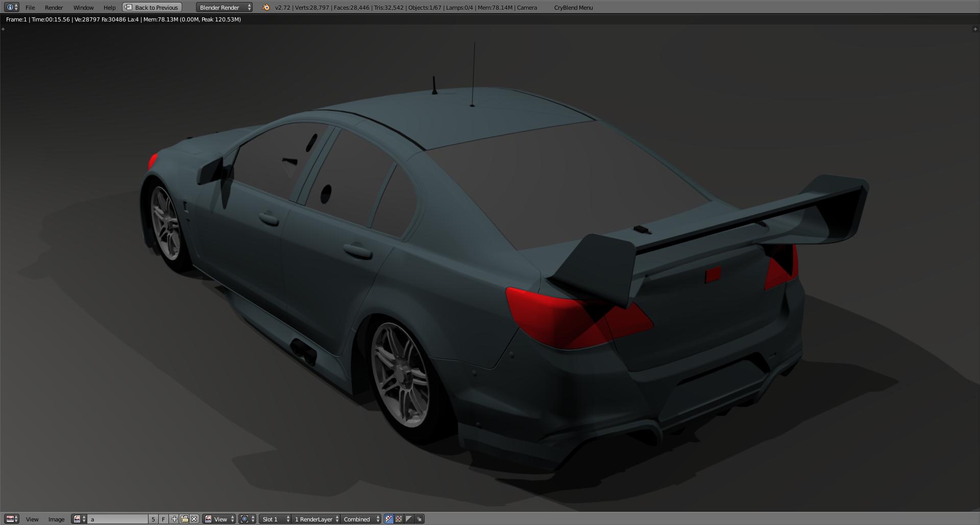
Task: Toggle color-only channel display
Action: tap(399, 519)
